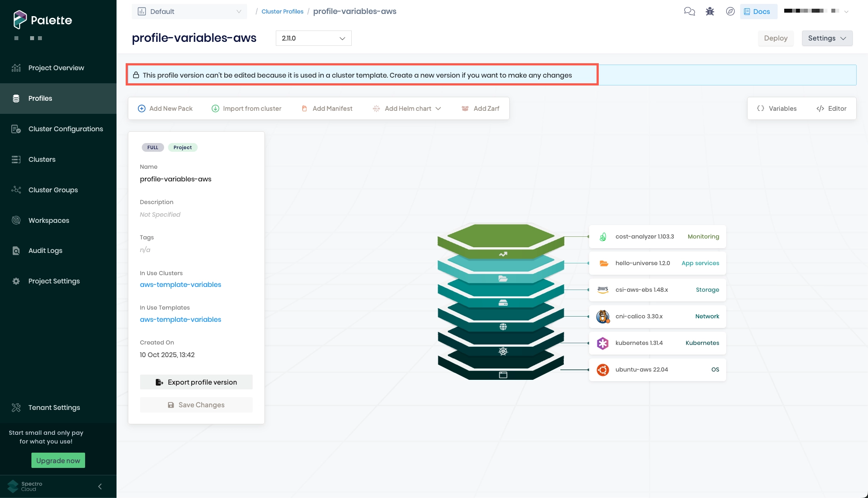
Task: Click the bug report icon in the header
Action: click(710, 11)
